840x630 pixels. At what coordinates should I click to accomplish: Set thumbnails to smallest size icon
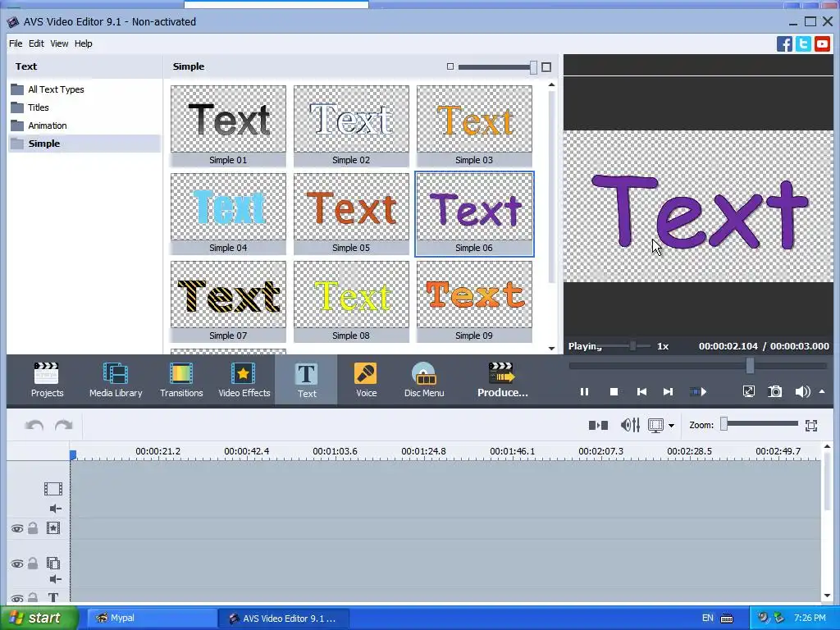coord(450,66)
